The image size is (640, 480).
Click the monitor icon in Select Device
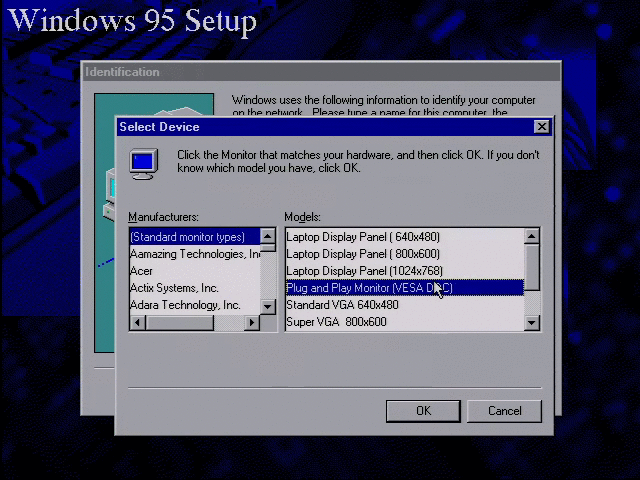point(144,164)
